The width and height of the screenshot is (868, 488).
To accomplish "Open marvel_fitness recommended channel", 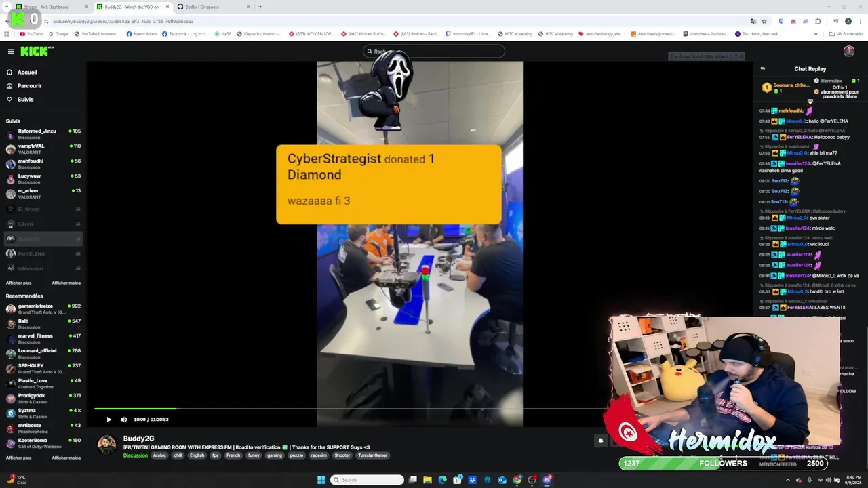I will tap(43, 339).
